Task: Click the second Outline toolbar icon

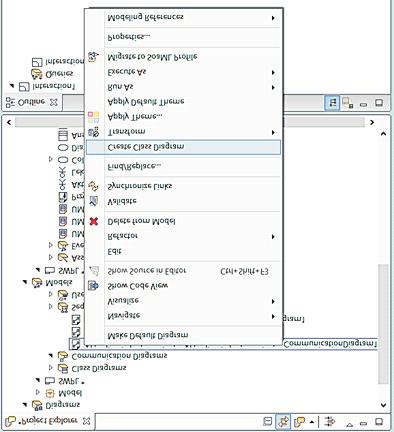Action: click(348, 103)
